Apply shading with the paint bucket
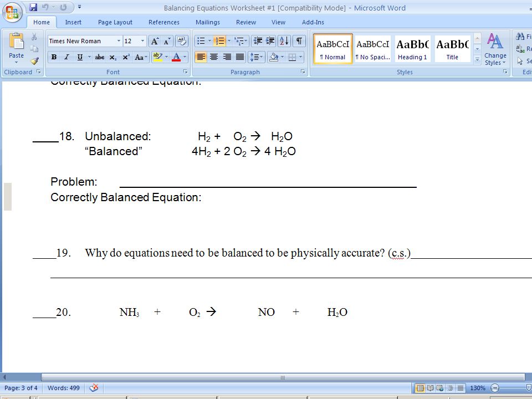This screenshot has width=532, height=399. tap(273, 57)
